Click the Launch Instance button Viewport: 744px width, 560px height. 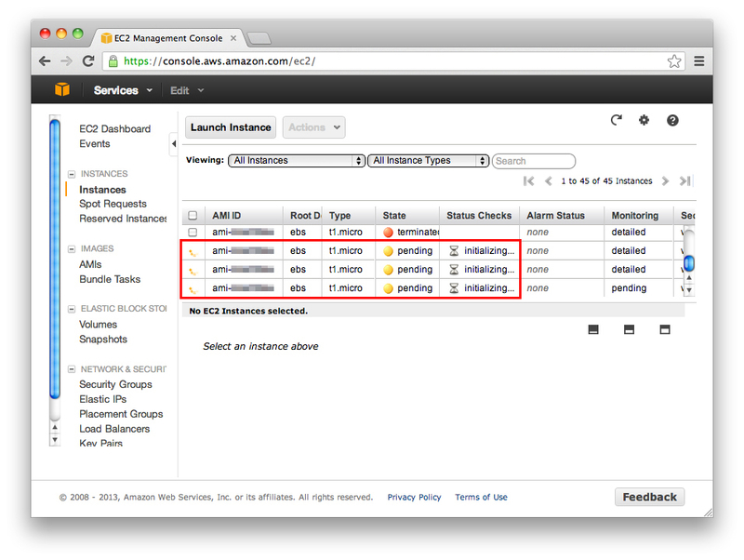(231, 127)
